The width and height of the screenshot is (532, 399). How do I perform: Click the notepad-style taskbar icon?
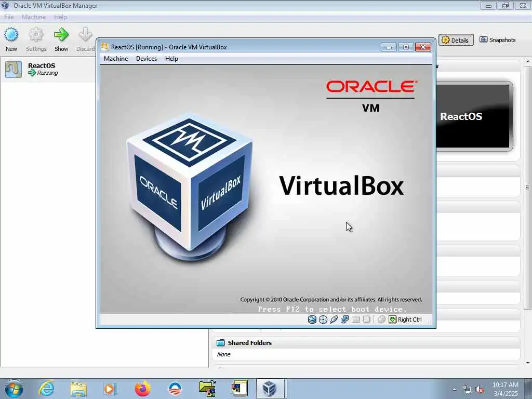click(239, 389)
